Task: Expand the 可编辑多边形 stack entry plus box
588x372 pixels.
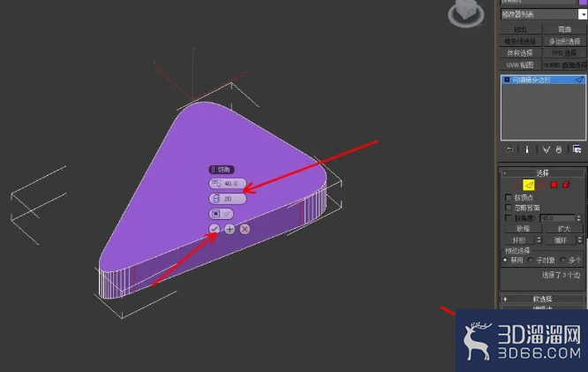Action: tap(507, 80)
